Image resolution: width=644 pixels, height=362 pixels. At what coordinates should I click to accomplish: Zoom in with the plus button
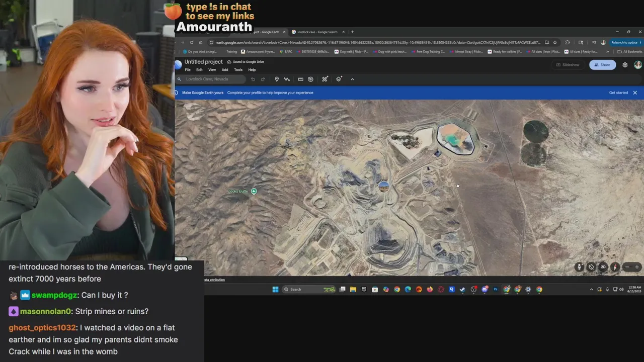pyautogui.click(x=637, y=267)
